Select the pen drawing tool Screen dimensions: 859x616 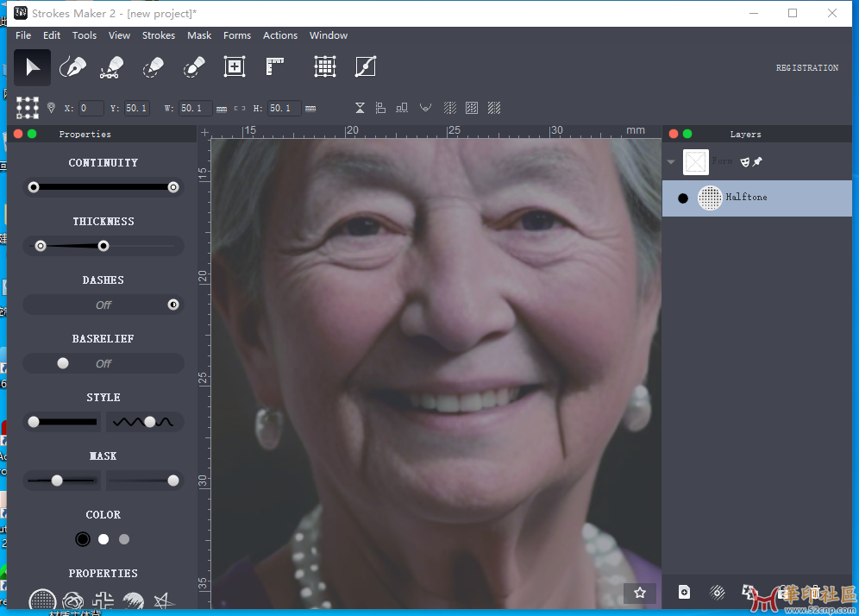point(72,67)
